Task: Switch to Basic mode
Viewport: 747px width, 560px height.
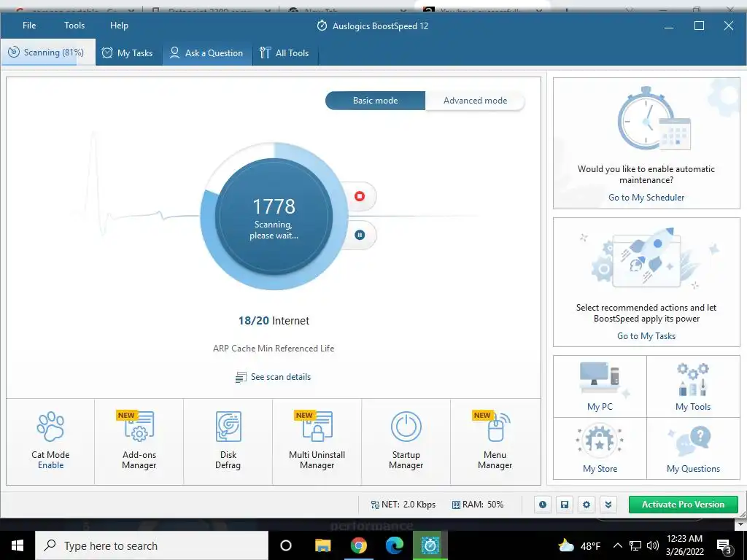Action: [376, 101]
